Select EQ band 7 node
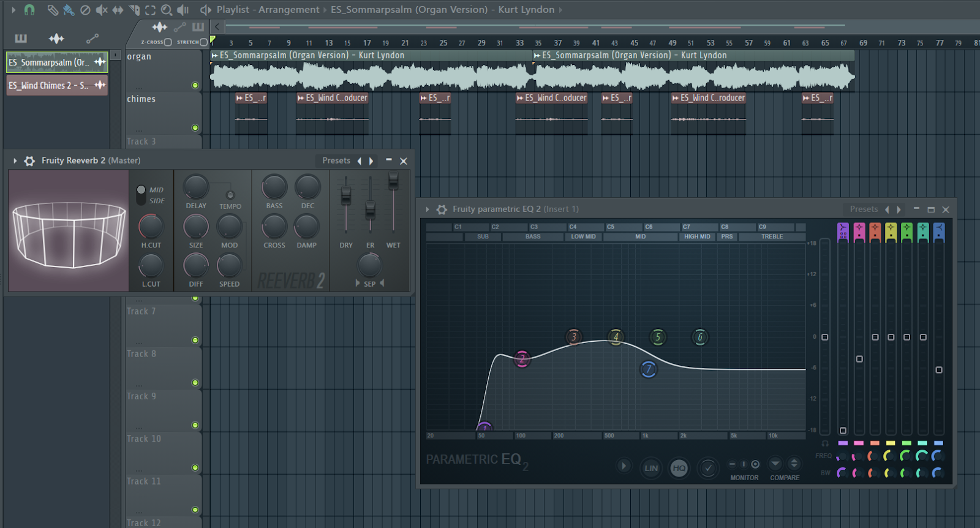 point(649,369)
